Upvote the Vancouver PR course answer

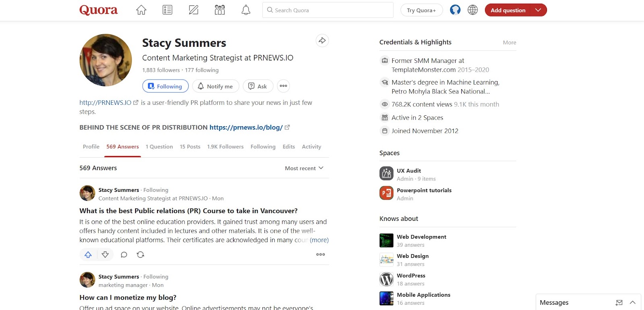(x=88, y=255)
